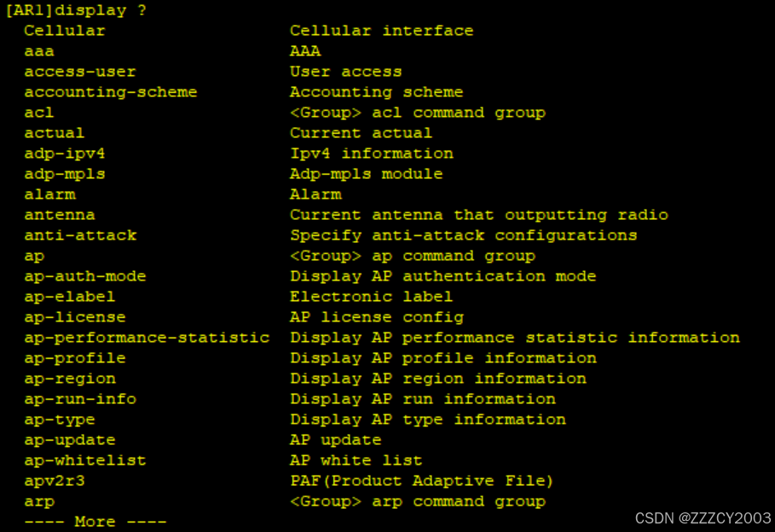
Task: Click the 'ap-performance-statistic' command entry
Action: click(147, 338)
